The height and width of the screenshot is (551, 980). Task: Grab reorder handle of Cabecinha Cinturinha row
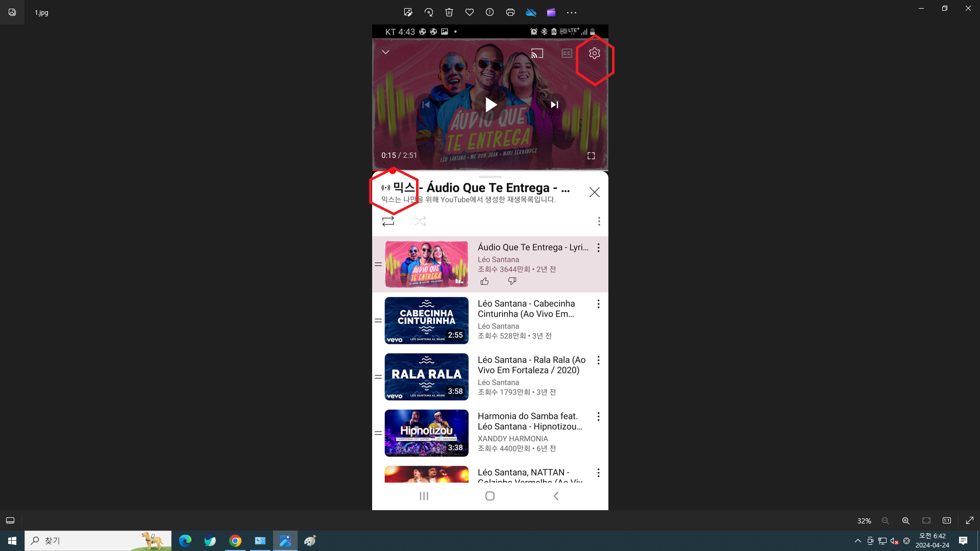click(378, 321)
